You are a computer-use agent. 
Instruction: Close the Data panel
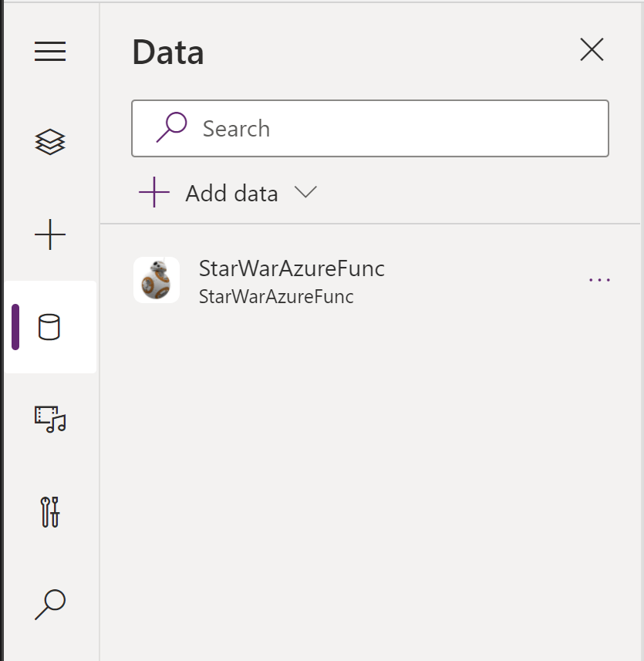pos(592,50)
